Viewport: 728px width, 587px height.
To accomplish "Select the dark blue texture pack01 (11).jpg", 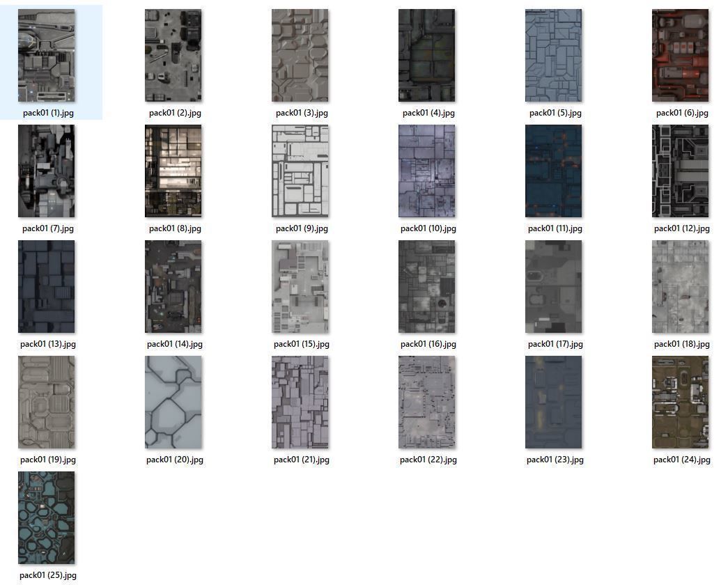I will pos(554,170).
